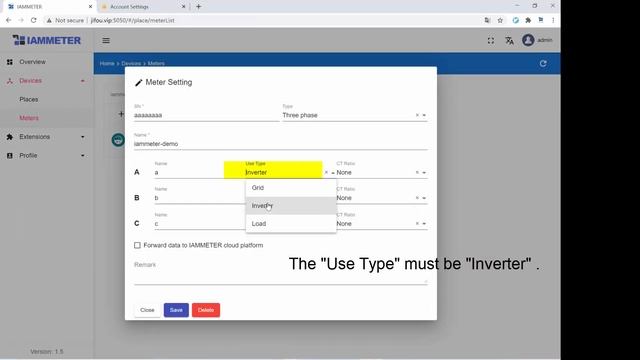Expand the phase C CT Ratio dropdown

pos(424,224)
